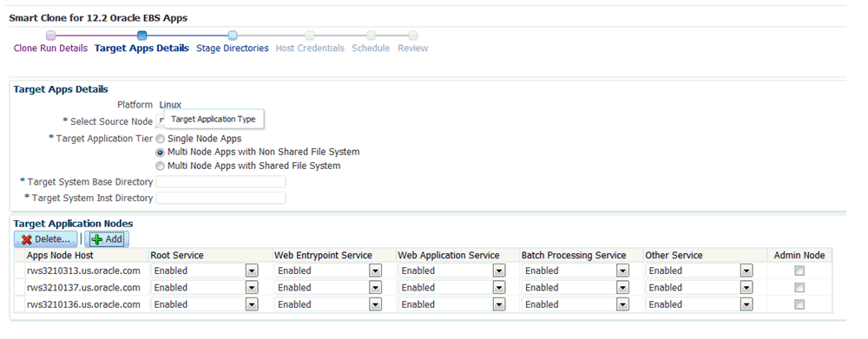Select row rws3210136.us.oracle.com
This screenshot has width=868, height=339.
click(83, 304)
